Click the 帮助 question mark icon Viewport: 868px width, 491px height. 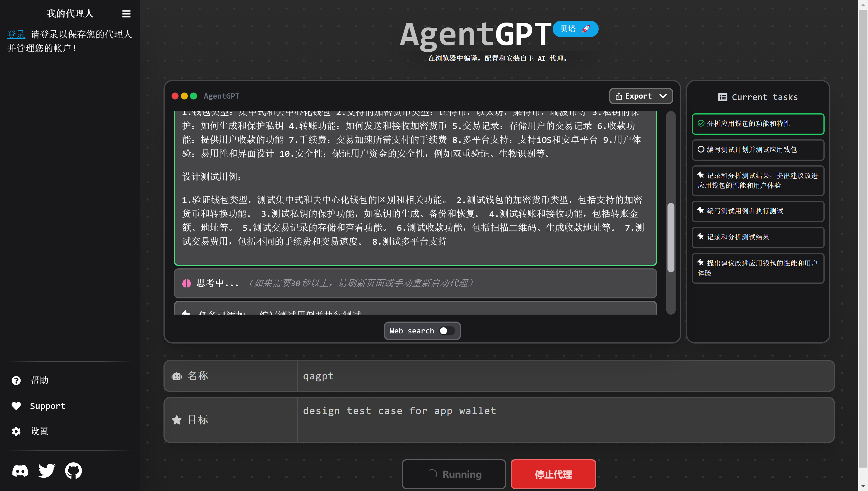pyautogui.click(x=16, y=380)
